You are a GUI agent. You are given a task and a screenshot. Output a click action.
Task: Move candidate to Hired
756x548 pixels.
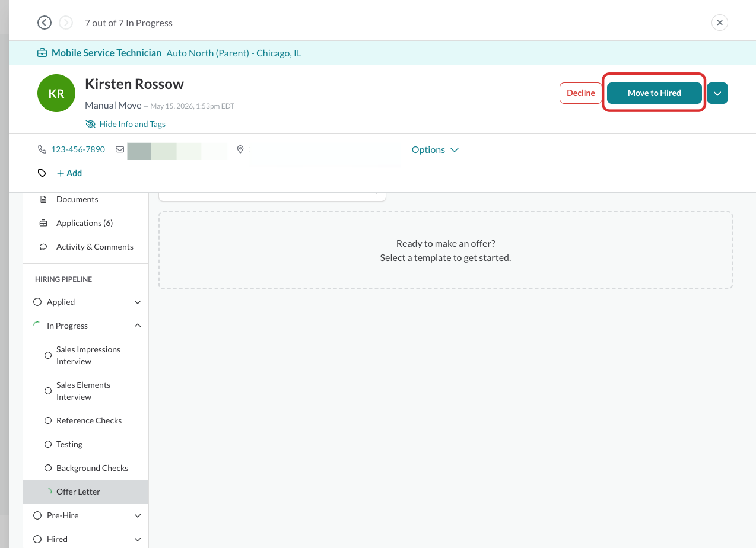(655, 93)
